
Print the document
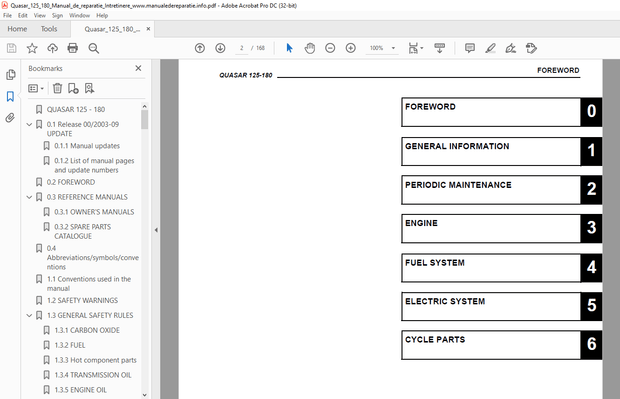point(73,48)
